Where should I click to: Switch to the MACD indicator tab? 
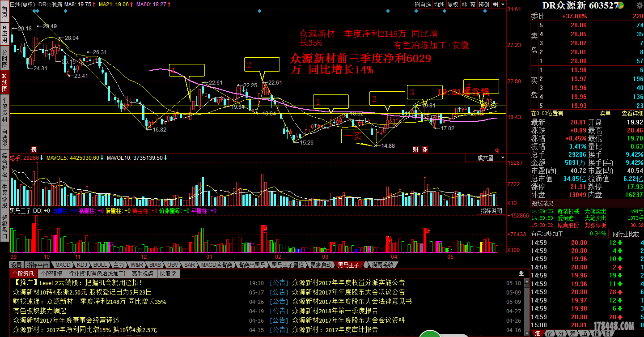click(x=63, y=265)
